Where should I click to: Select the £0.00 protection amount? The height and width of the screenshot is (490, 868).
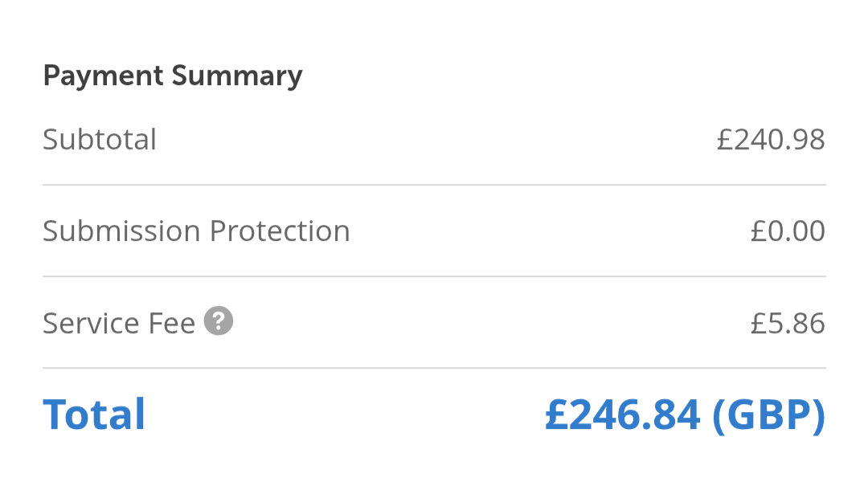(x=788, y=231)
